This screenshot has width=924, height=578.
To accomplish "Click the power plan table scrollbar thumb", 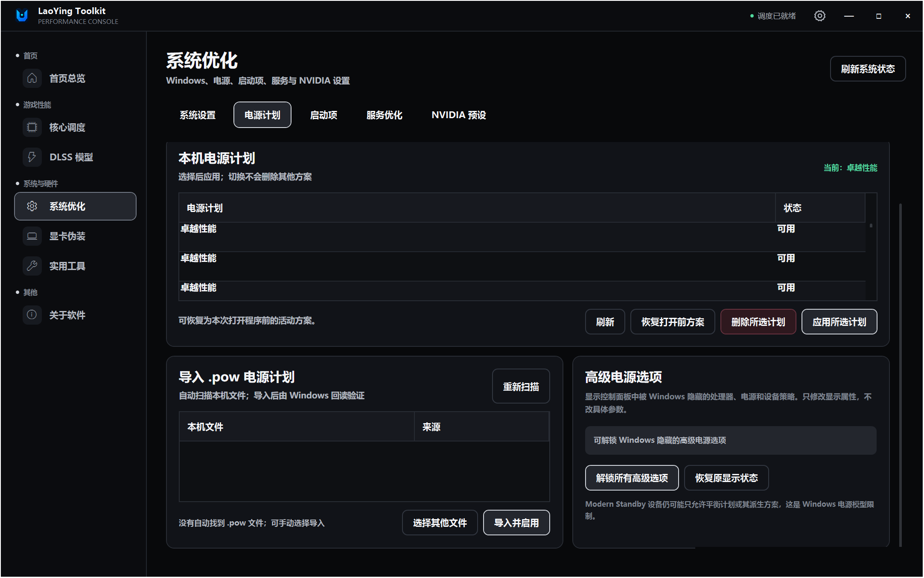I will [x=871, y=226].
